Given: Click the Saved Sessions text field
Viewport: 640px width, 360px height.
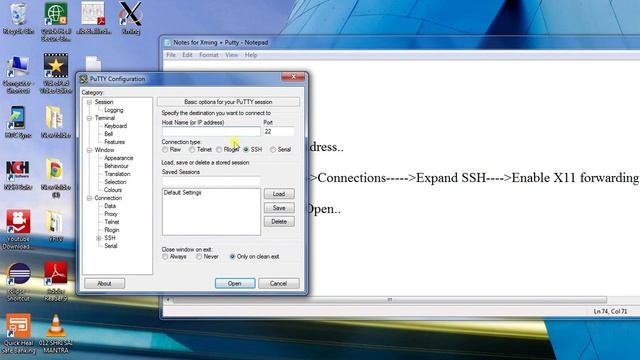Looking at the screenshot, I should 211,181.
